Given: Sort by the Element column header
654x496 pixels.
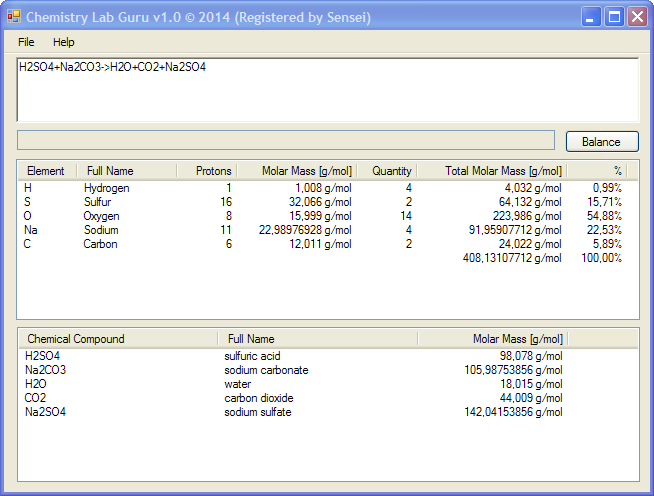Looking at the screenshot, I should 46,171.
